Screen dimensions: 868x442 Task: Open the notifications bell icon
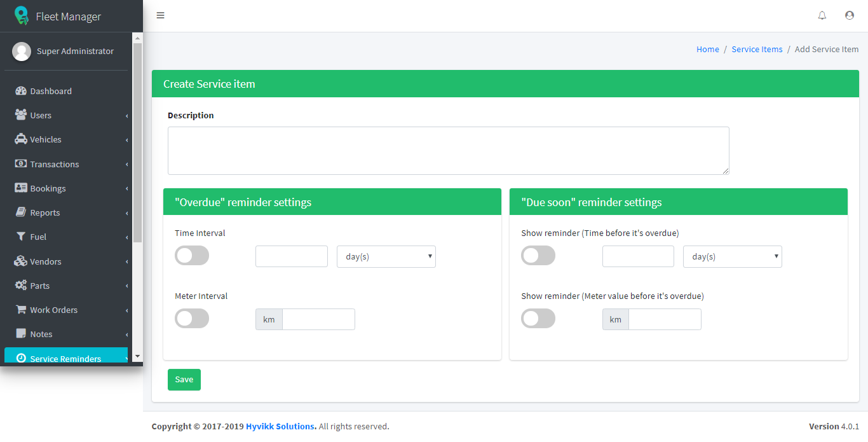(x=822, y=15)
